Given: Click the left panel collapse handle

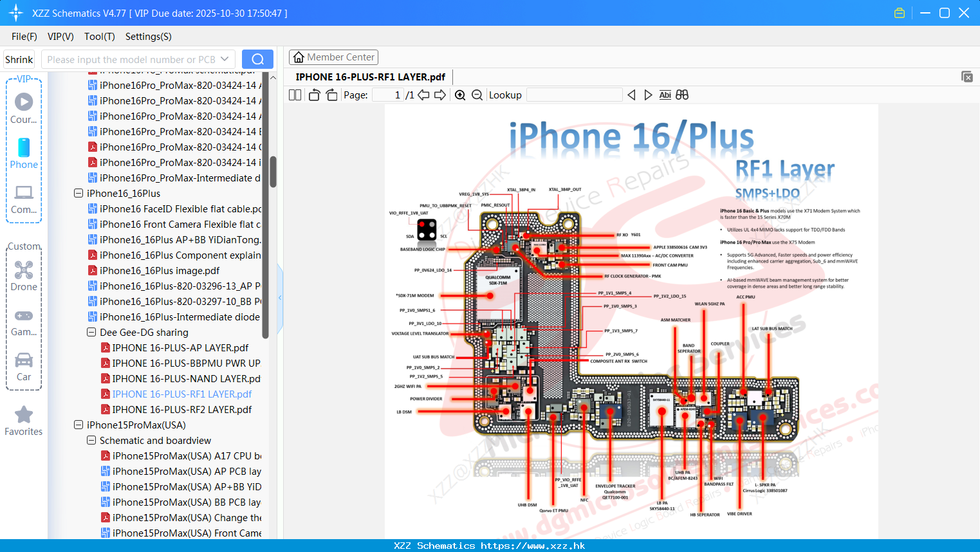Looking at the screenshot, I should [x=280, y=297].
